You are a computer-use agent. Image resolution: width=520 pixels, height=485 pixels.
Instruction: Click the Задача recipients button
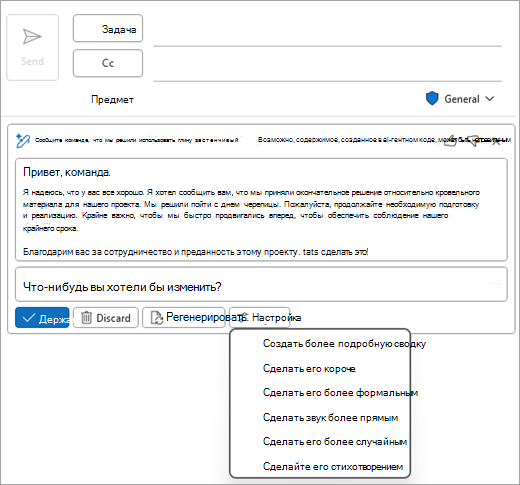click(x=108, y=28)
